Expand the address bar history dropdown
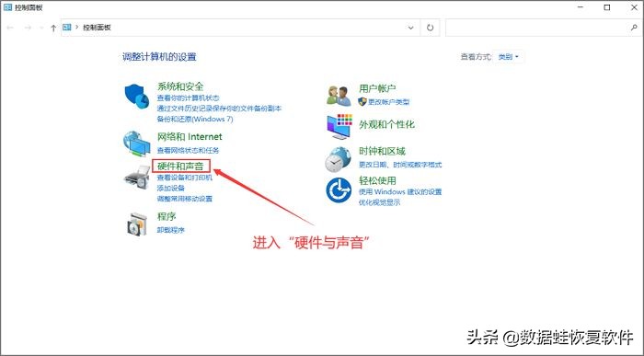Screen dimensions: 644x356 (x=410, y=28)
